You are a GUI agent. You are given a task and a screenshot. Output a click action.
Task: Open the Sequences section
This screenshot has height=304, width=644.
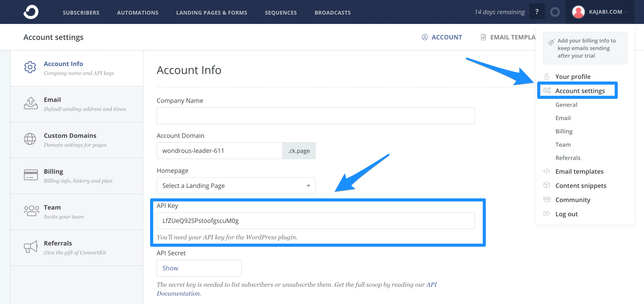point(281,12)
